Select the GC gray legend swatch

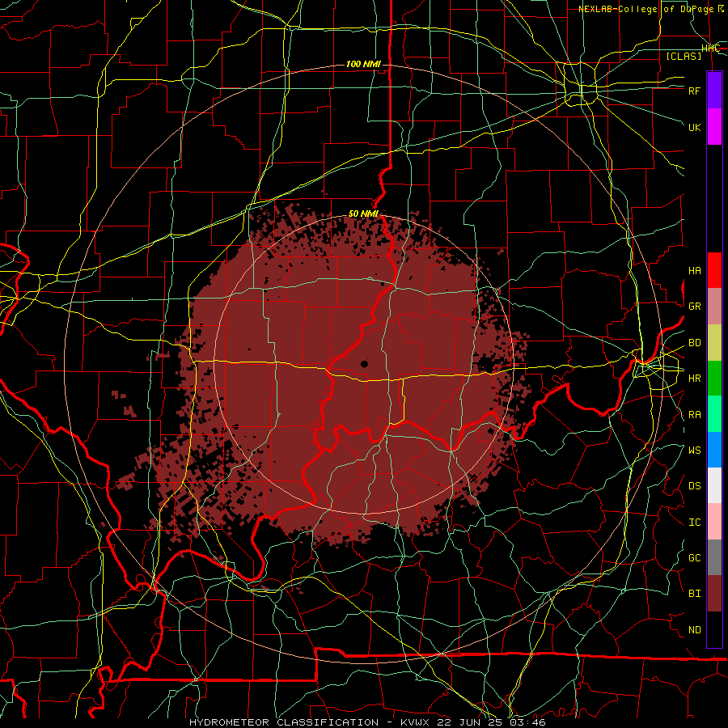point(714,557)
